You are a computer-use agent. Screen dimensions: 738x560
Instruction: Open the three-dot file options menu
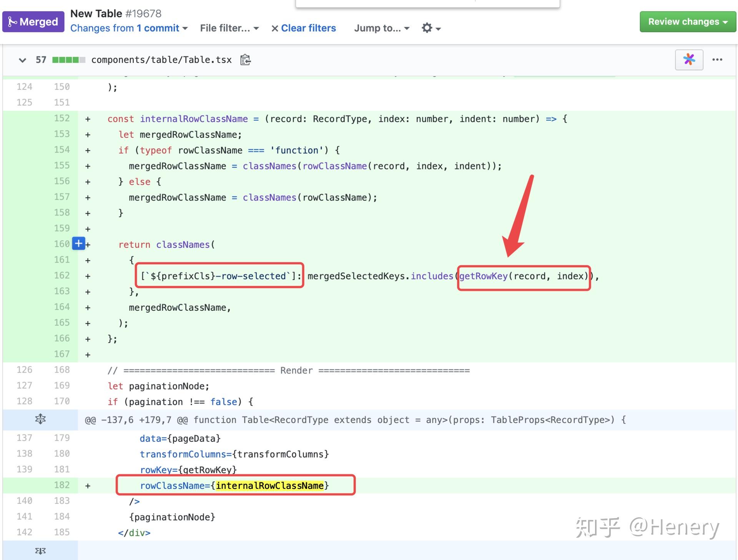(717, 60)
